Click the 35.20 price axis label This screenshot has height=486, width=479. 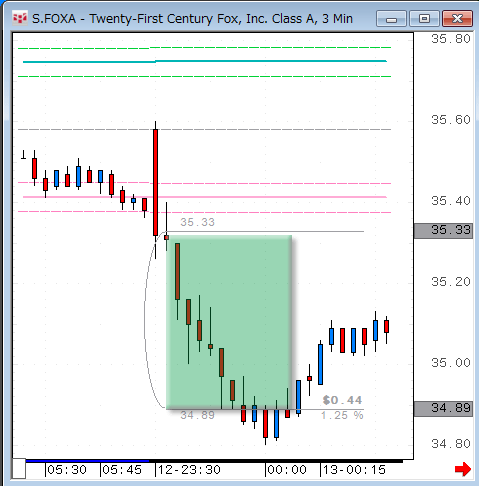click(x=451, y=282)
